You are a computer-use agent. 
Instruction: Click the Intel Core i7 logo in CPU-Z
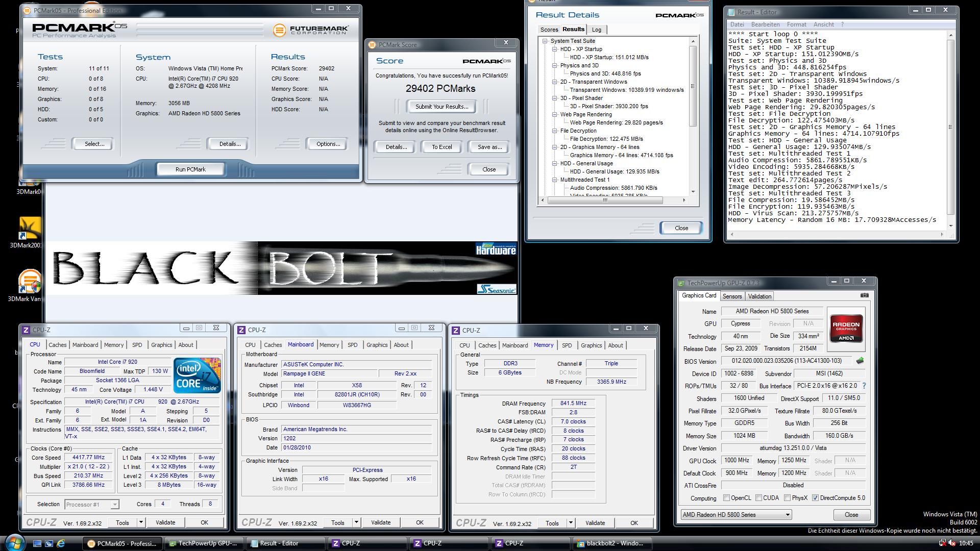[197, 375]
